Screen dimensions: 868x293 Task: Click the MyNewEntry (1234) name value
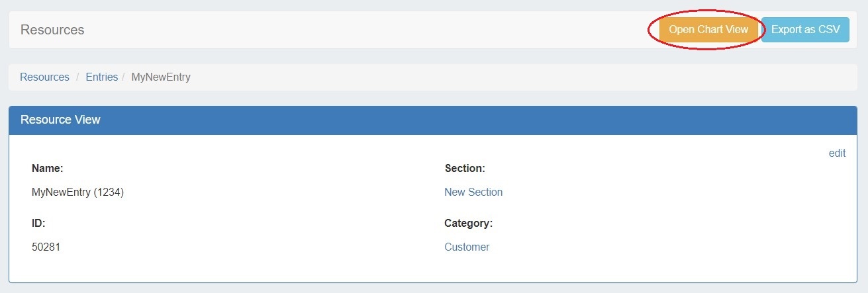[78, 192]
